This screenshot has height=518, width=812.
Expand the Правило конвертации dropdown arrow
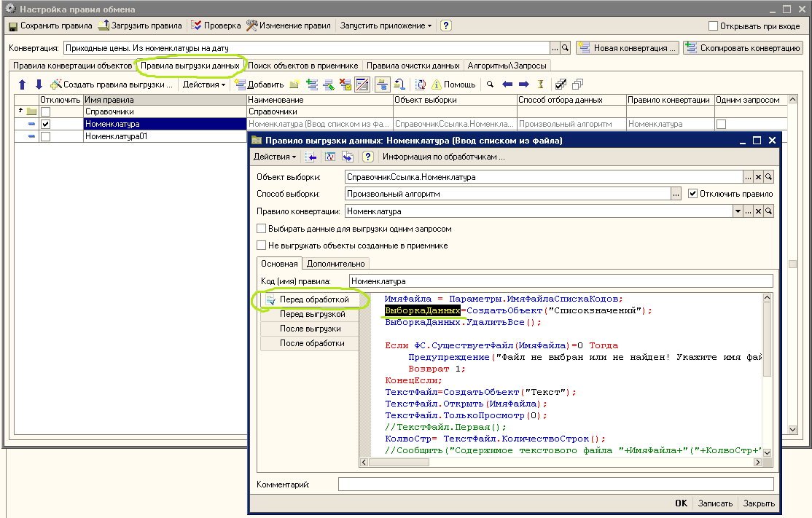[738, 211]
